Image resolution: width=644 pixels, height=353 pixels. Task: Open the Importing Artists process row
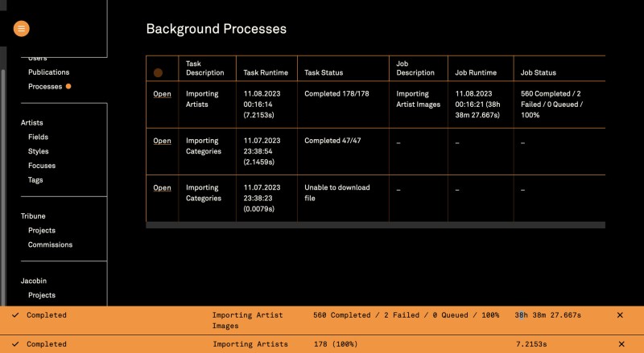(x=162, y=93)
